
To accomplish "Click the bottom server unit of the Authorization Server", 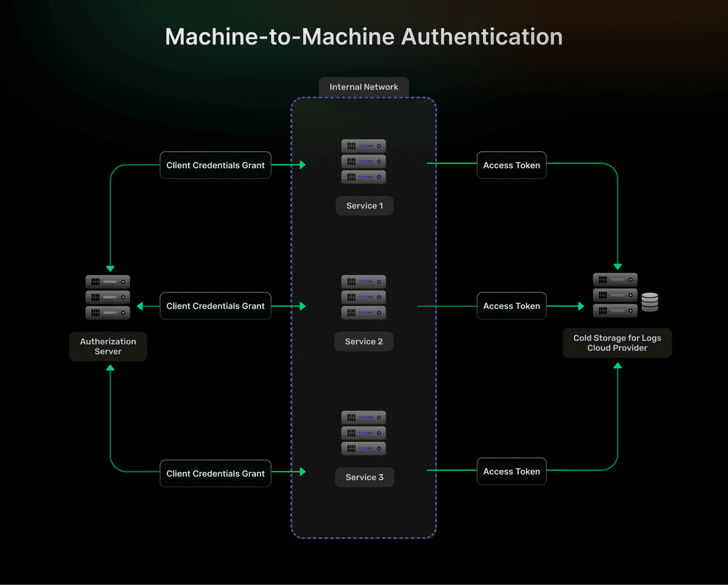I will 107,313.
